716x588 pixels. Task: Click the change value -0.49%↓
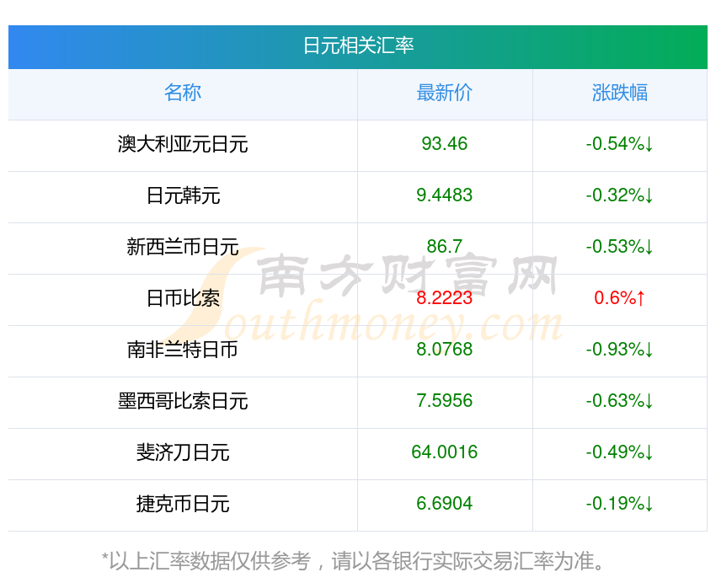tap(620, 452)
